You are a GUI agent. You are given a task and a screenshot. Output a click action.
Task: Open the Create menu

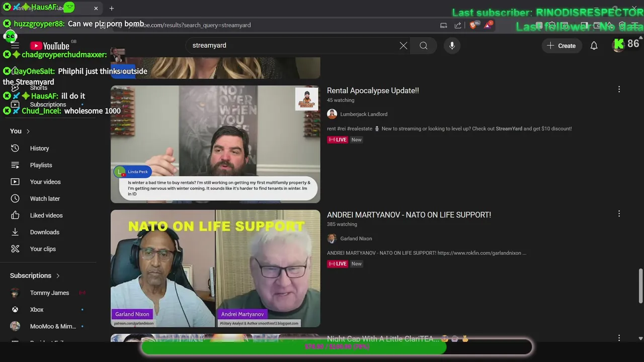tap(561, 45)
